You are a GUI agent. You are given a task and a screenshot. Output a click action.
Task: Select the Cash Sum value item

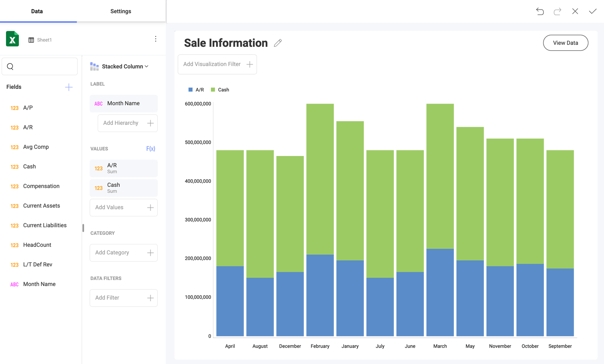click(x=124, y=188)
